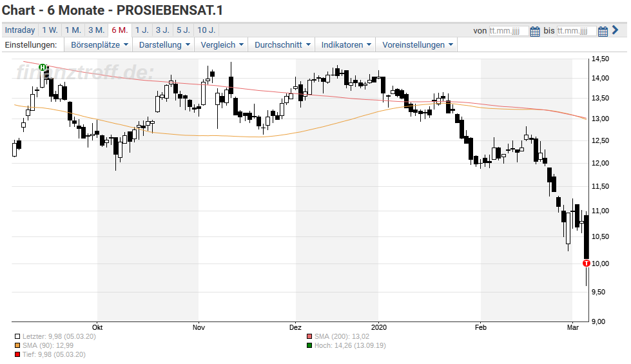Select the 10 J. time range tab

206,30
